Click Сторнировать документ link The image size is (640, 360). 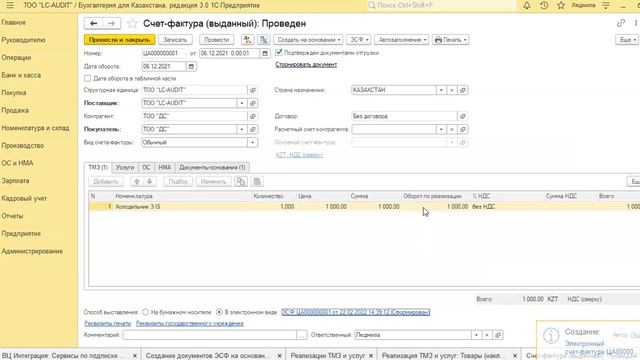(x=306, y=64)
